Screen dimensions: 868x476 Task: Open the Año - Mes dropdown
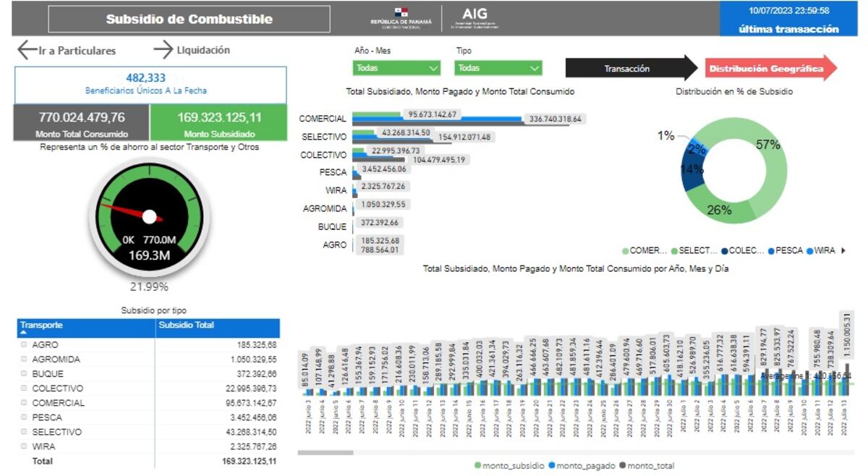click(396, 68)
